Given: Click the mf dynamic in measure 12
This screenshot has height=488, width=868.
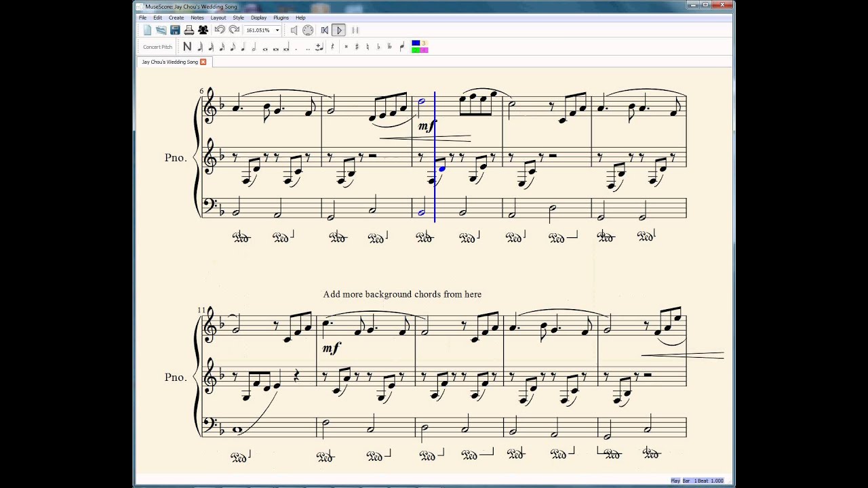Looking at the screenshot, I should [x=331, y=348].
